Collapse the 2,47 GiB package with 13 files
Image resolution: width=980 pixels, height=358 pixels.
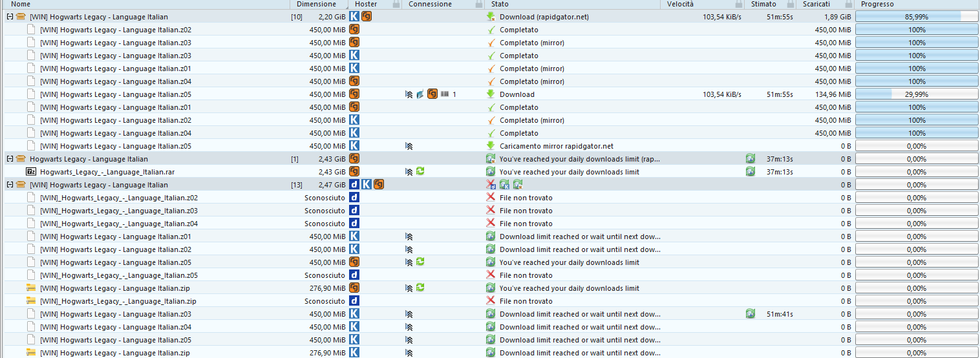tap(10, 185)
